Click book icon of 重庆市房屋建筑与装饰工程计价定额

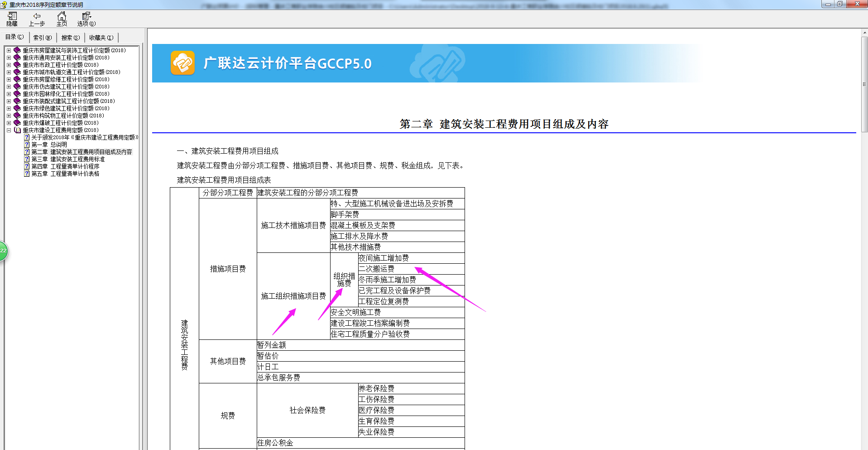tap(17, 50)
